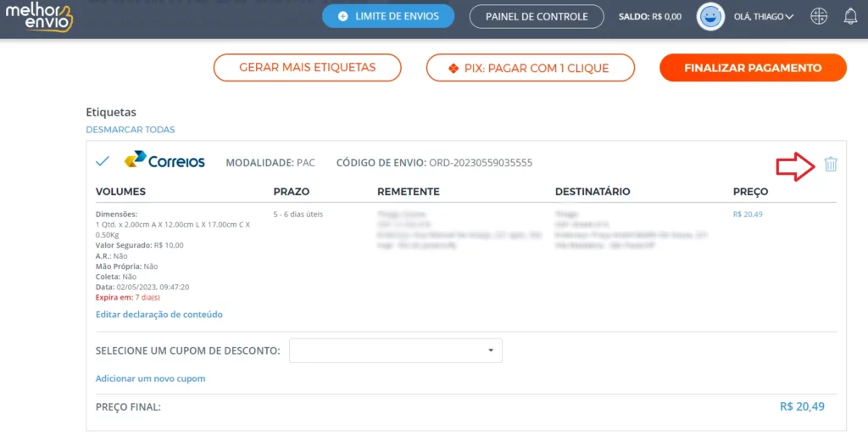Open Limite de Envios button
This screenshot has height=442, width=868.
[388, 17]
